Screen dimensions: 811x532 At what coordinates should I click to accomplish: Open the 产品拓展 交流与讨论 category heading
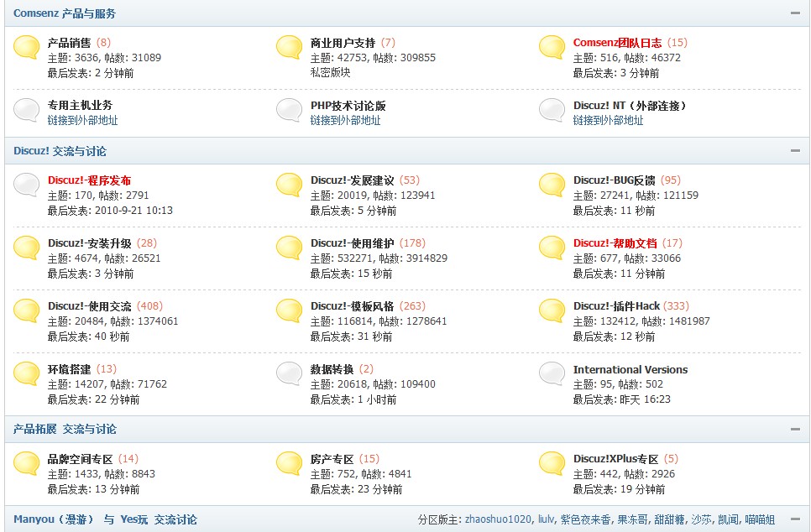coord(65,429)
